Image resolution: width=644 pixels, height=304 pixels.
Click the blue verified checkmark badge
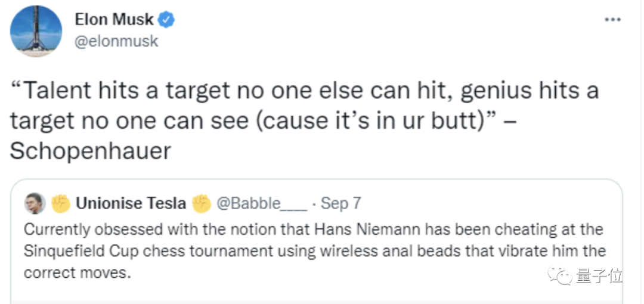pos(167,19)
